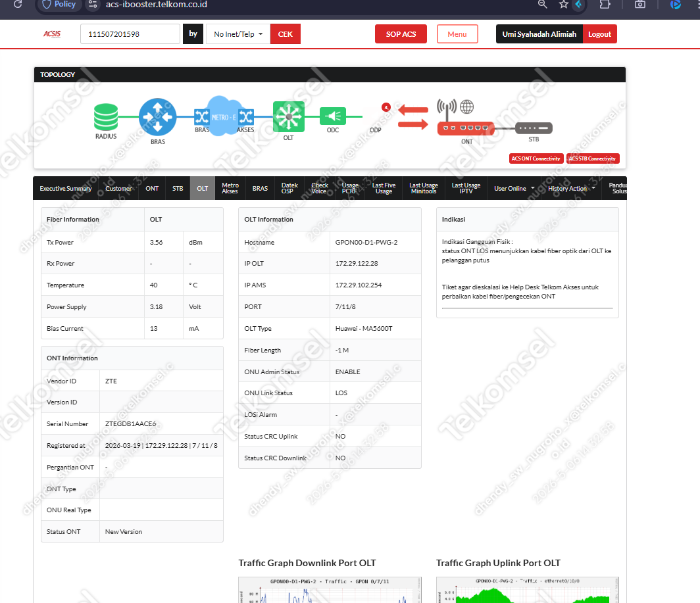Select ONU Link Status value LOS
The height and width of the screenshot is (603, 700).
[341, 393]
